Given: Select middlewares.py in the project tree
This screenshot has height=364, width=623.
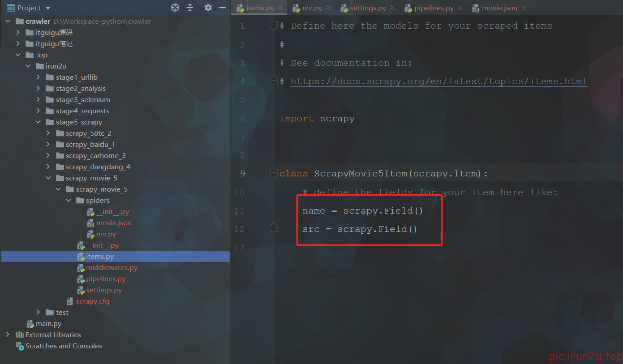Looking at the screenshot, I should pyautogui.click(x=112, y=267).
